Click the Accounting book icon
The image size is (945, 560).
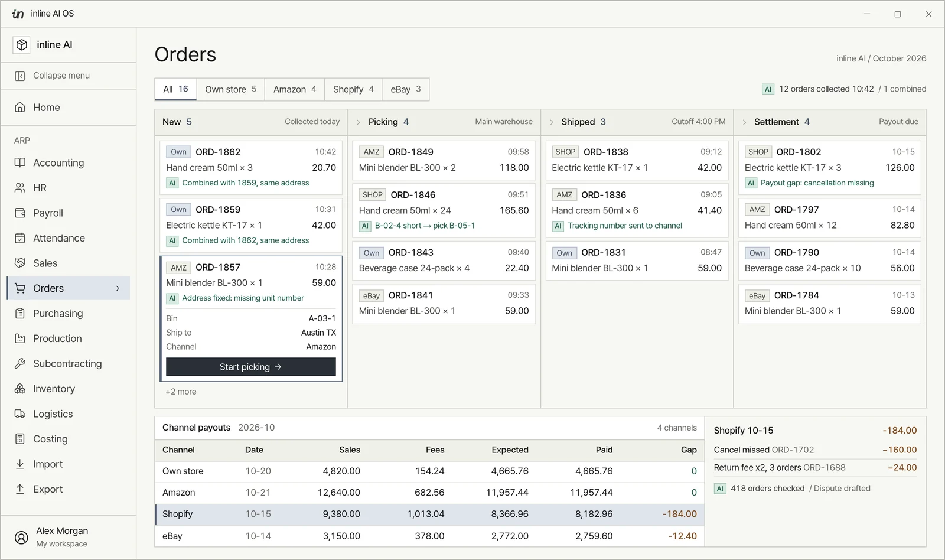tap(20, 162)
